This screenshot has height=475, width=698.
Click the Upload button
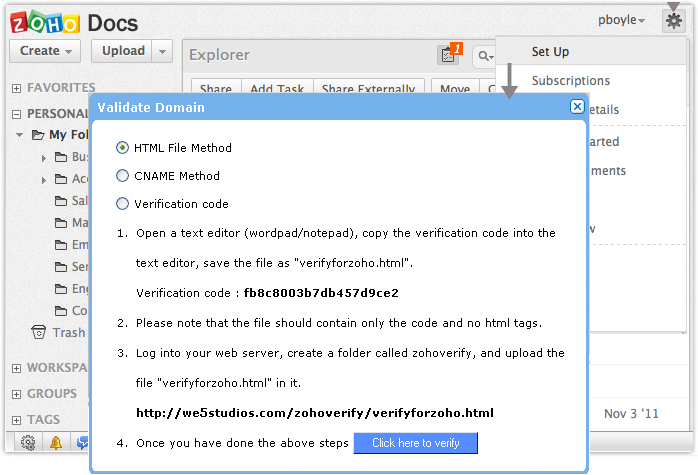click(122, 51)
